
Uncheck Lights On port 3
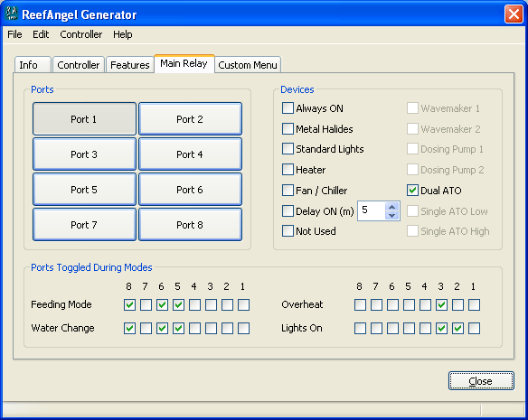point(441,329)
